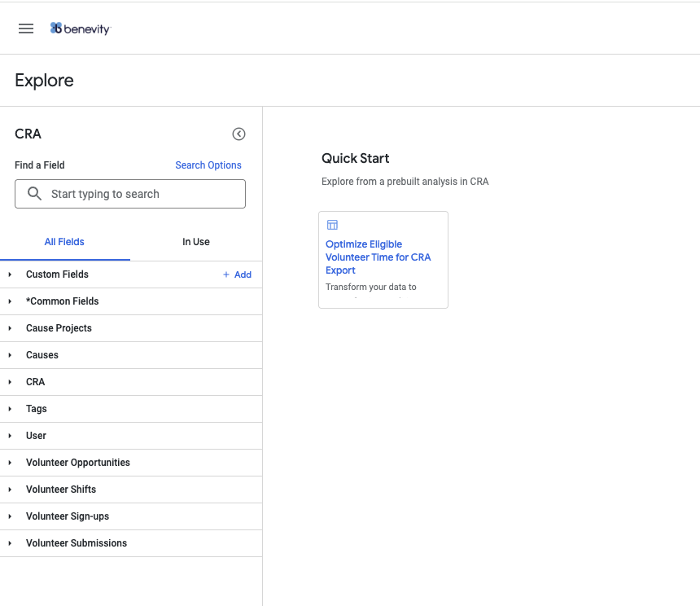The height and width of the screenshot is (606, 700).
Task: Select the *Common Fields label
Action: (62, 301)
